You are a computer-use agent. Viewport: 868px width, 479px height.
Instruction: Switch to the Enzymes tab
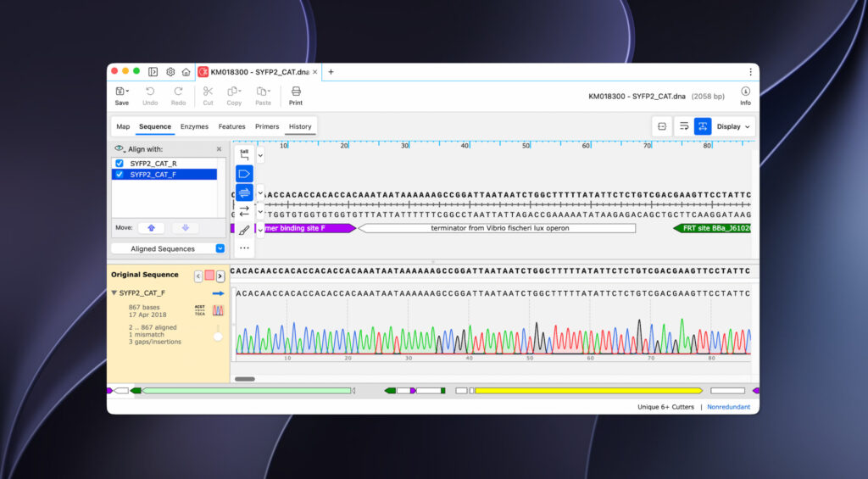[194, 127]
